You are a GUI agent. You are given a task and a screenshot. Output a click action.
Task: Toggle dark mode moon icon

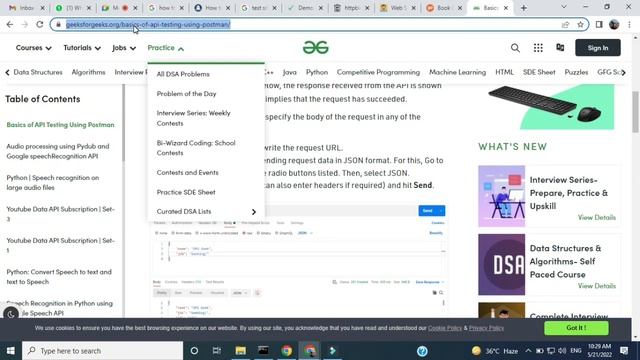click(x=11, y=314)
